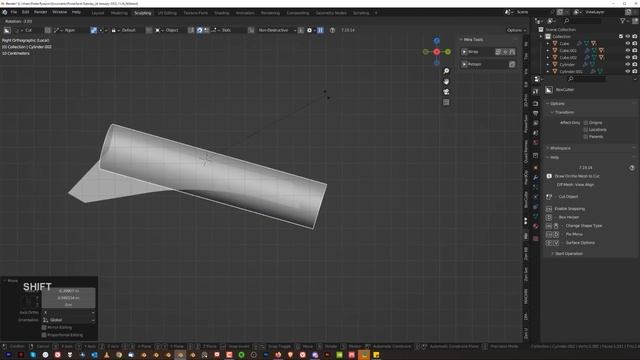640x360 pixels.
Task: Open the Tool tab in Properties editor
Action: pyautogui.click(x=536, y=91)
